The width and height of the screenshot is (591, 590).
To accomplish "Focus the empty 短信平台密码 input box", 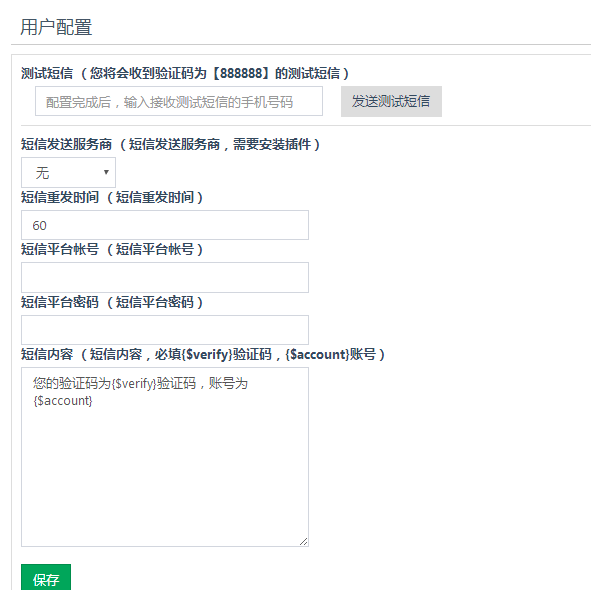I will point(165,330).
